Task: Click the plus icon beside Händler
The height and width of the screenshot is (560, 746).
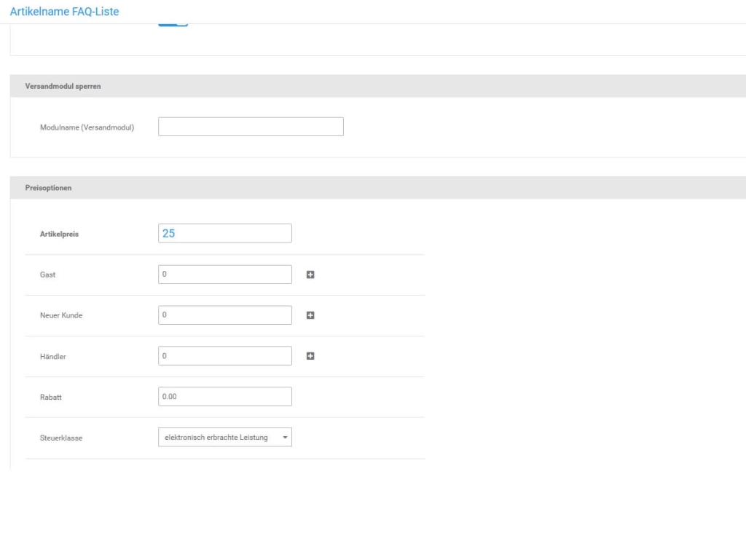Action: [x=309, y=355]
